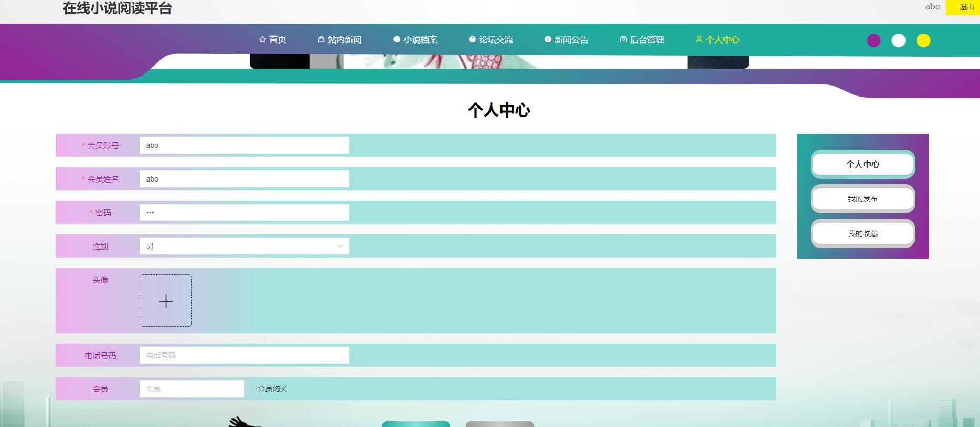Go to 站内新闻 page
980x427 pixels.
click(340, 39)
